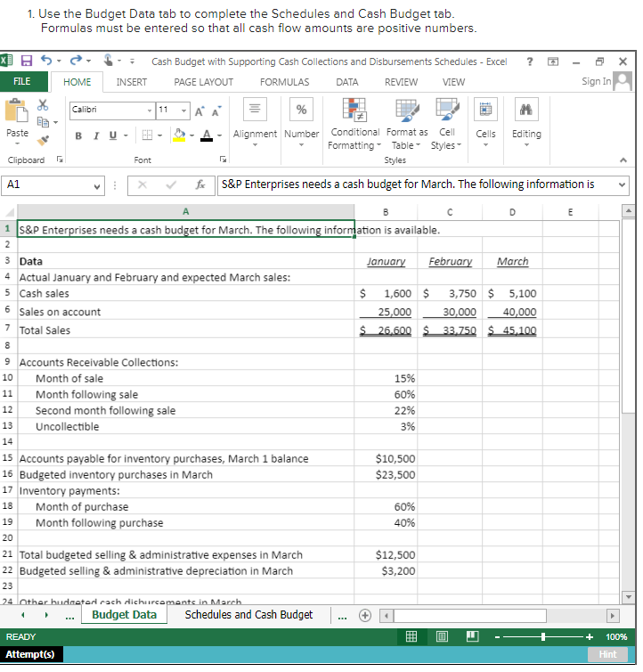Image resolution: width=643 pixels, height=672 pixels.
Task: Click the font color A swatch
Action: pyautogui.click(x=207, y=135)
